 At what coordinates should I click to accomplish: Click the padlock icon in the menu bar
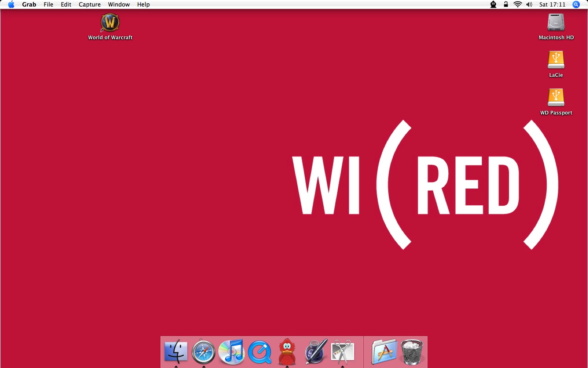[x=506, y=4]
